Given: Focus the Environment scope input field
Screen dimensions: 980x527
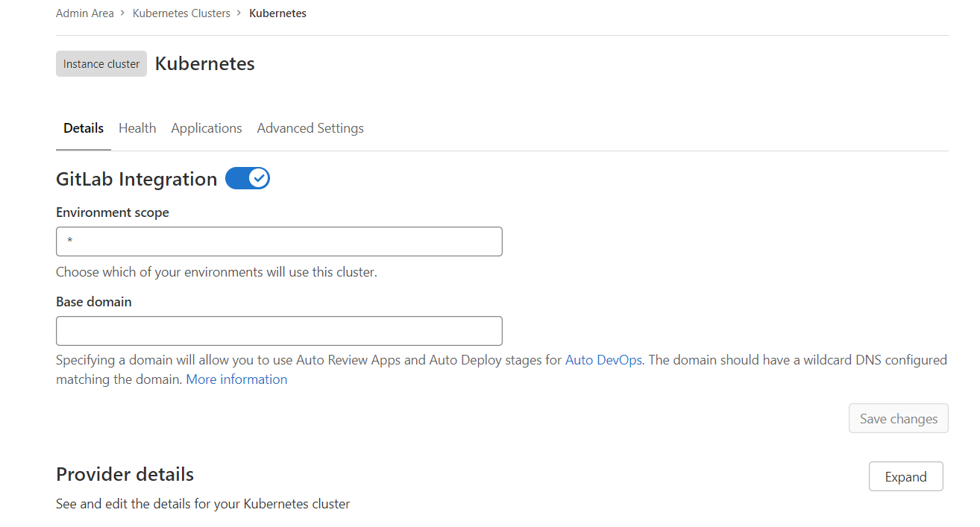Looking at the screenshot, I should point(279,242).
